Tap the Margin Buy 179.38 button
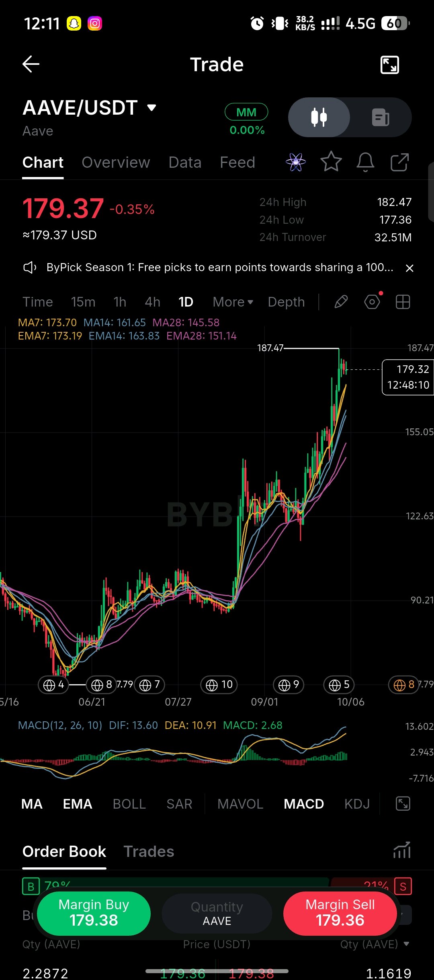The image size is (434, 980). pos(94,913)
